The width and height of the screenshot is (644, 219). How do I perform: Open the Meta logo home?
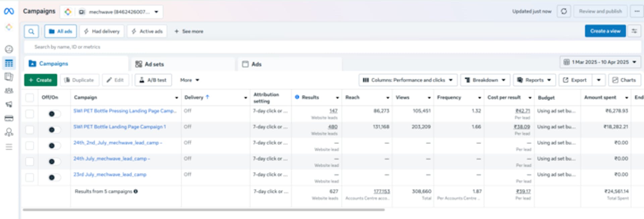(x=9, y=11)
